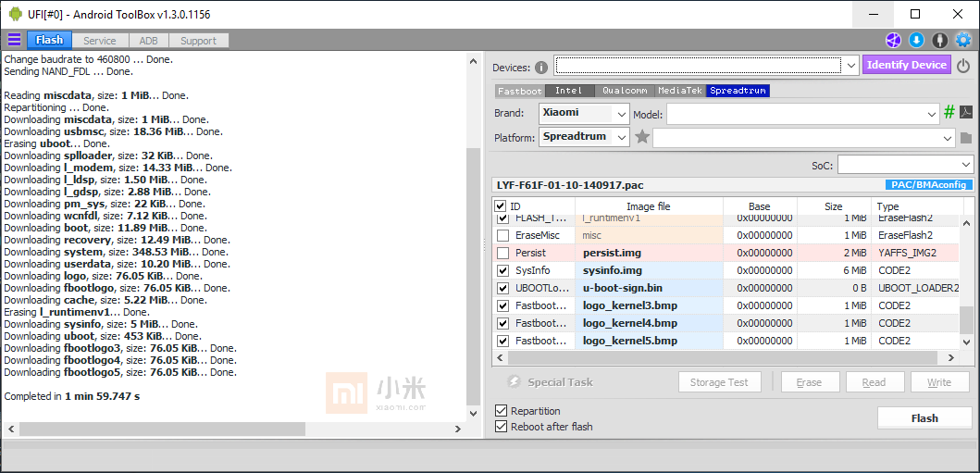980x473 pixels.
Task: Click the log pane horizontal scrollbar thumb
Action: [162, 429]
